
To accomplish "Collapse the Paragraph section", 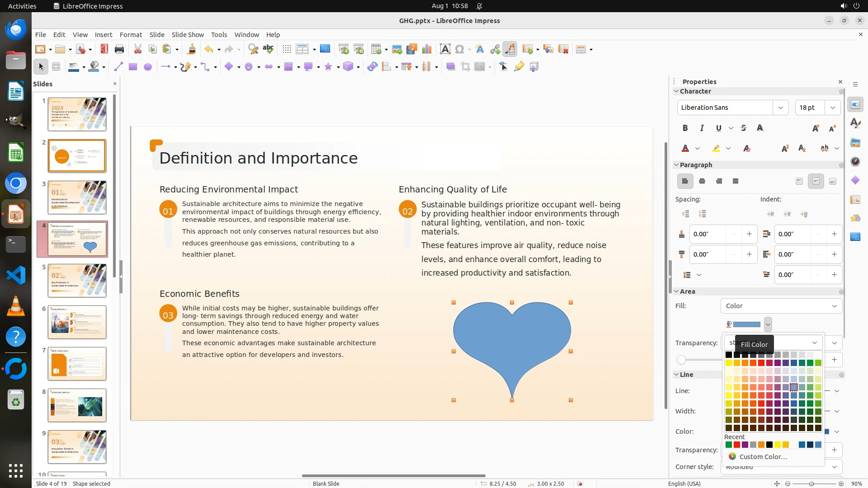I will click(677, 165).
